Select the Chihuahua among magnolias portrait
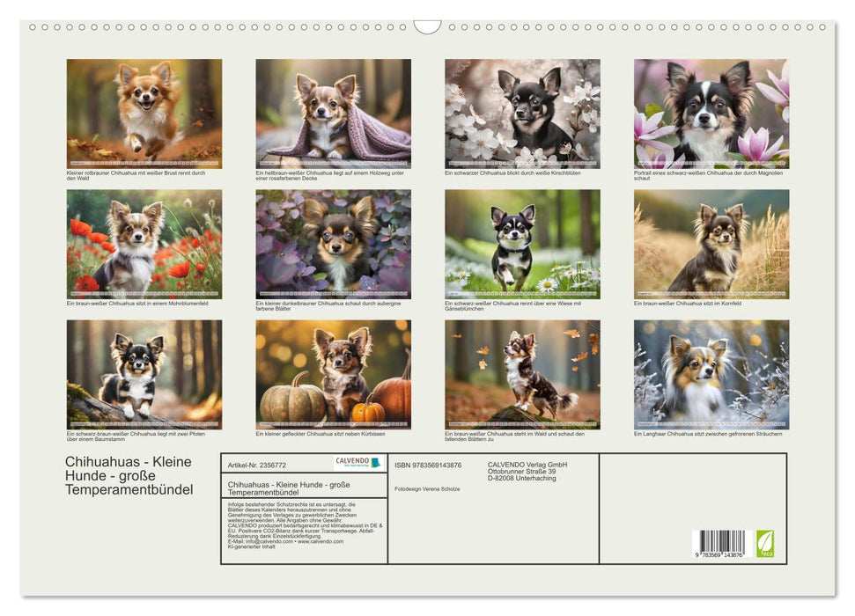The image size is (855, 616). [711, 114]
